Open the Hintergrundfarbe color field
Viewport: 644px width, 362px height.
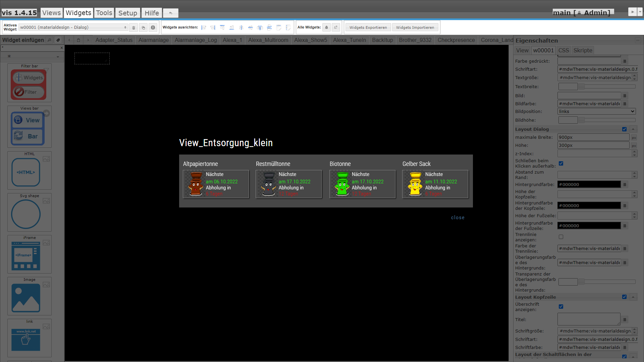click(589, 184)
